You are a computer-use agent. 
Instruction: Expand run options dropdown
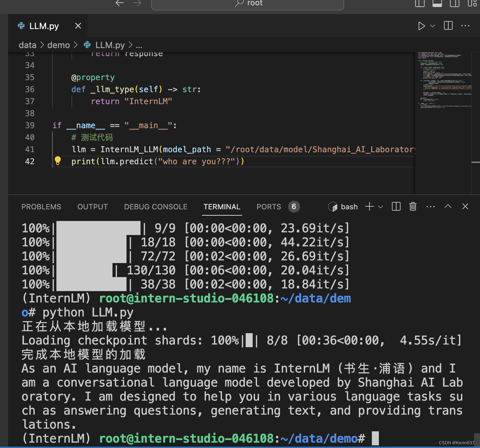pyautogui.click(x=433, y=26)
